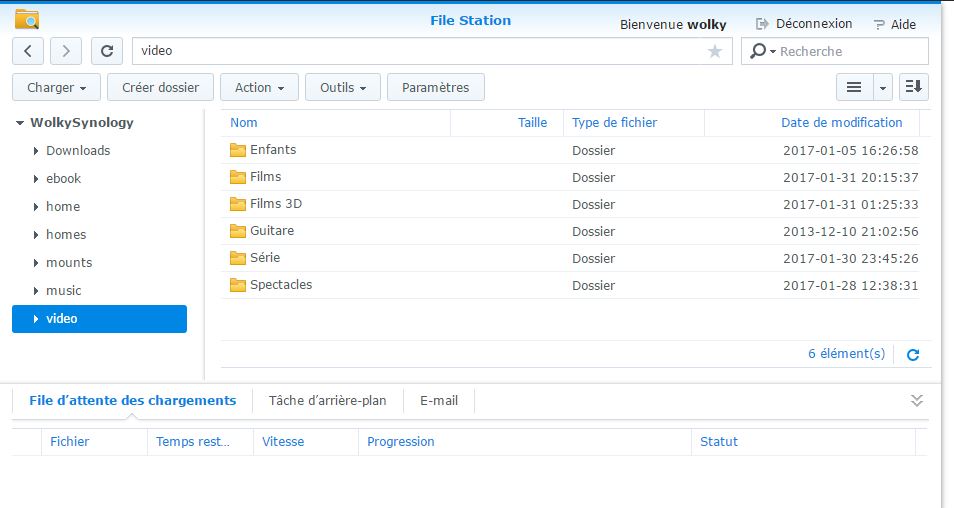This screenshot has width=954, height=508.
Task: Switch to the E-mail tab
Action: 439,400
